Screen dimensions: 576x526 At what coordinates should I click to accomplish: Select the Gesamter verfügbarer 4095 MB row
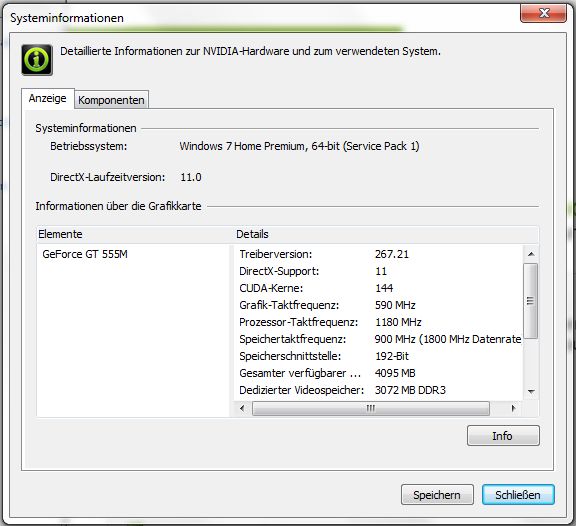point(378,373)
